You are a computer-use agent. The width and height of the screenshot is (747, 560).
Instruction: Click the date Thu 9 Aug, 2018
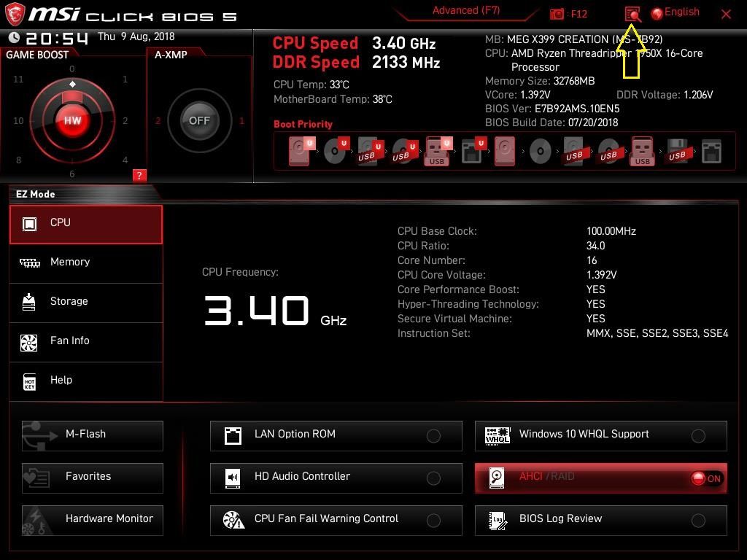click(x=136, y=36)
